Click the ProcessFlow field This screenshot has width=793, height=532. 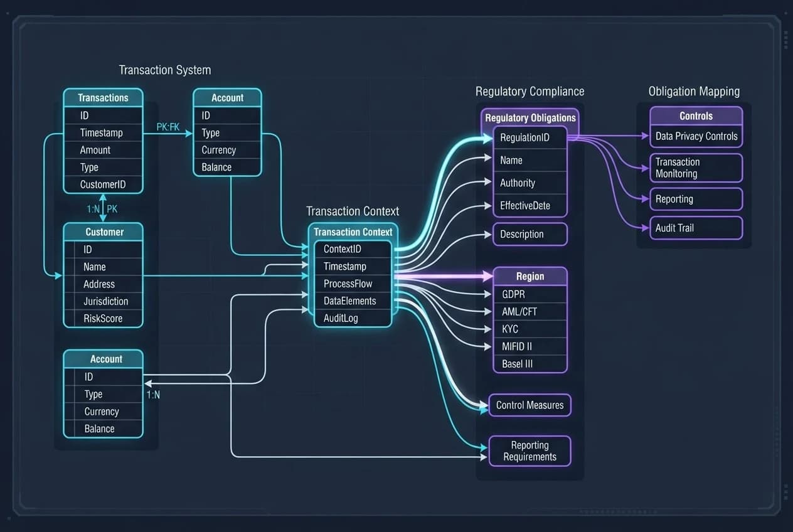[353, 284]
